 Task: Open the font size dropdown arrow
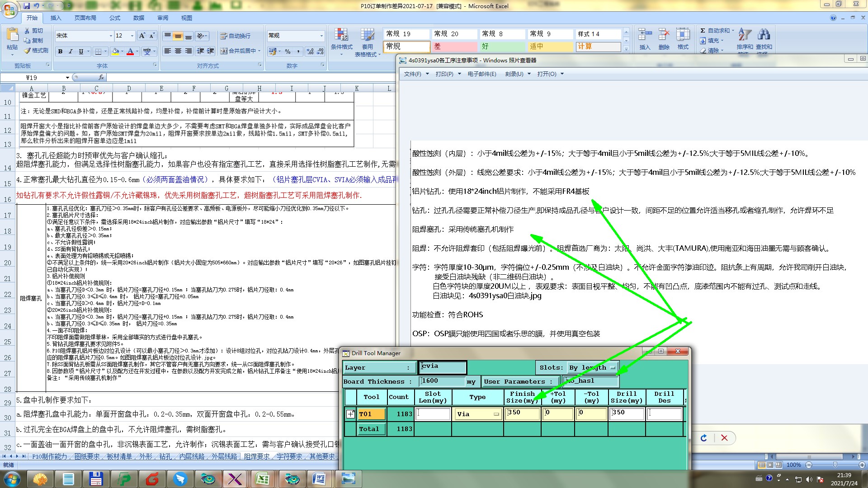coord(132,36)
